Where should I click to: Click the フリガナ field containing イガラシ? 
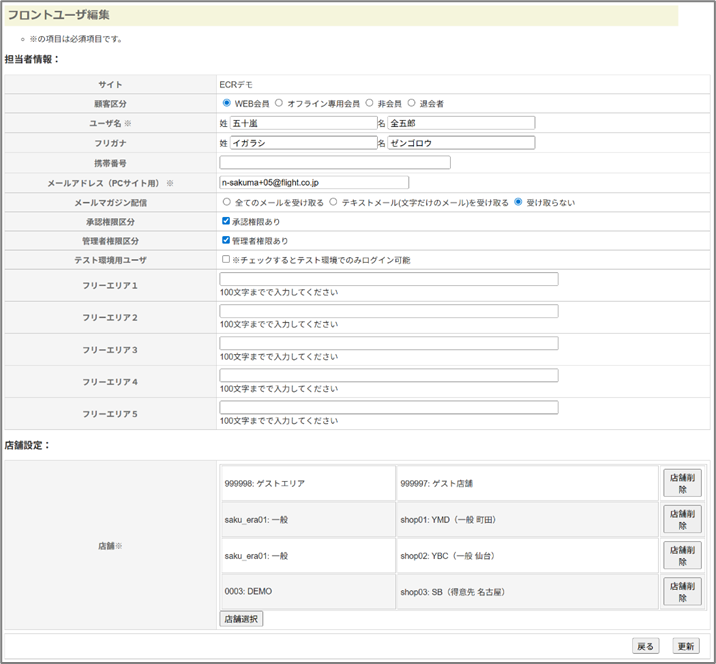click(303, 143)
